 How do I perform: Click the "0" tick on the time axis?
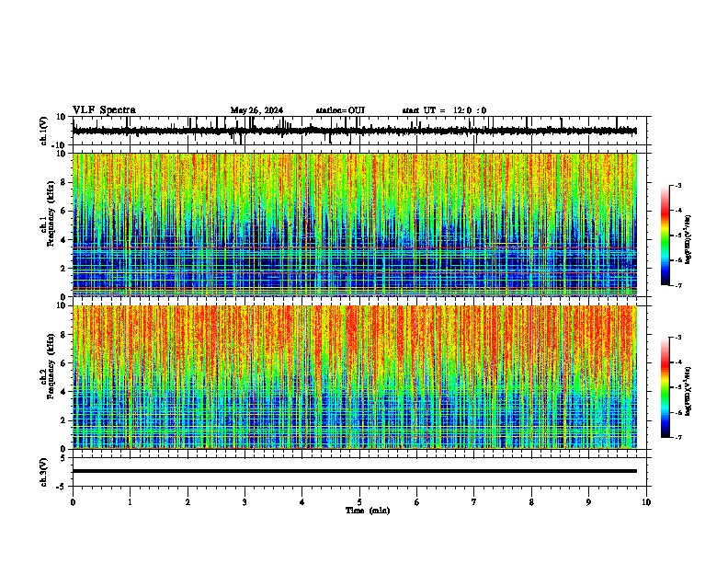[x=73, y=502]
